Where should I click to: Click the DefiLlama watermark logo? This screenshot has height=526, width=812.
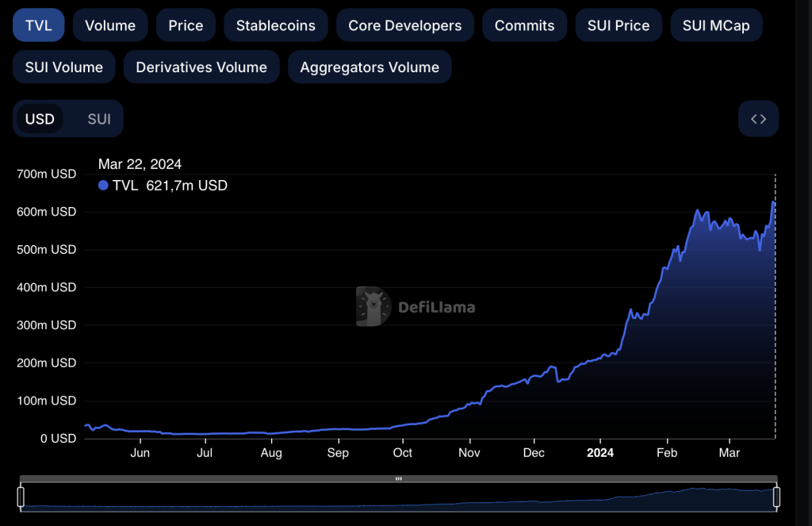click(373, 307)
